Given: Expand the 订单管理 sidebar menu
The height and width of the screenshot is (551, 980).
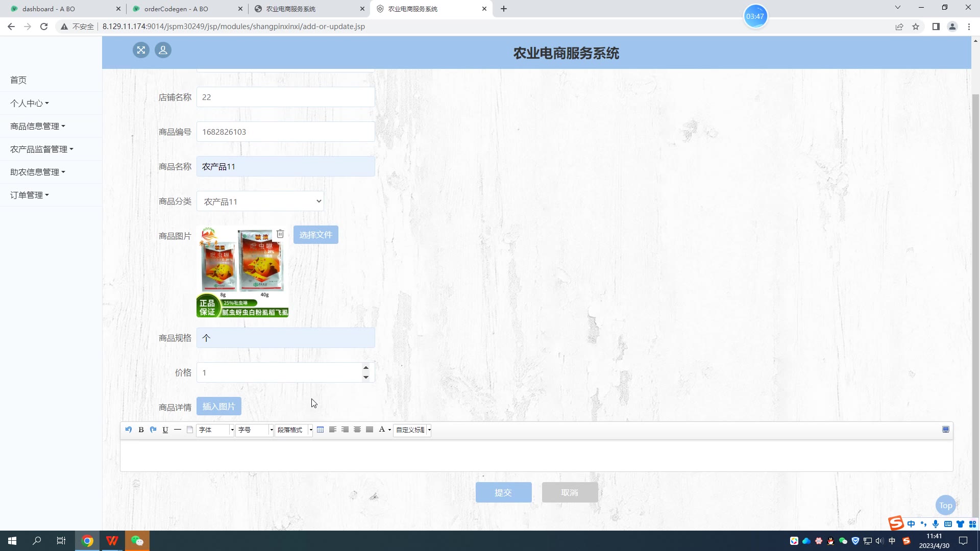Looking at the screenshot, I should click(x=30, y=195).
